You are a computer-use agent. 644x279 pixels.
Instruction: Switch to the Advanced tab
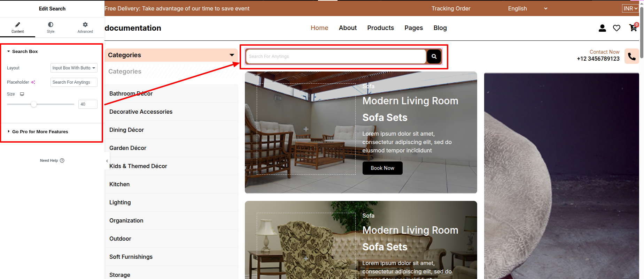point(85,27)
